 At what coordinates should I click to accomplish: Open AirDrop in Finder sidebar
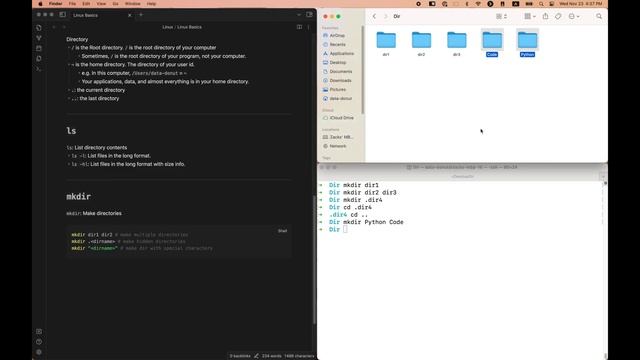tap(337, 36)
